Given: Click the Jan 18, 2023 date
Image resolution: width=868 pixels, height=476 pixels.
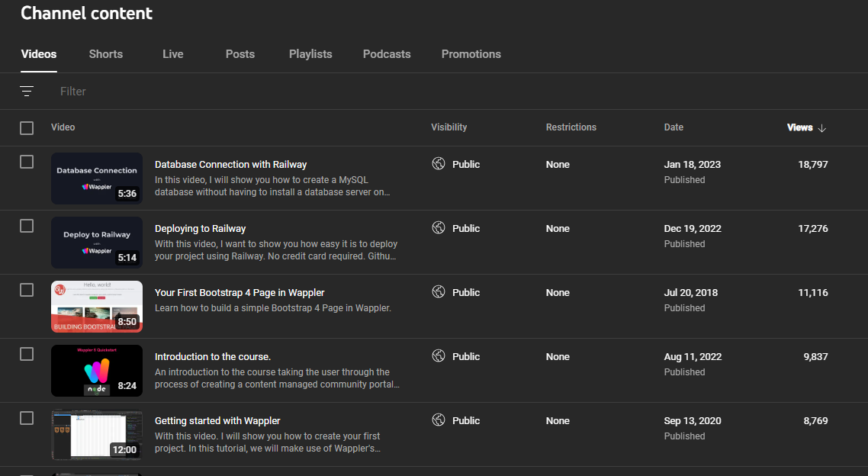Looking at the screenshot, I should coord(693,164).
